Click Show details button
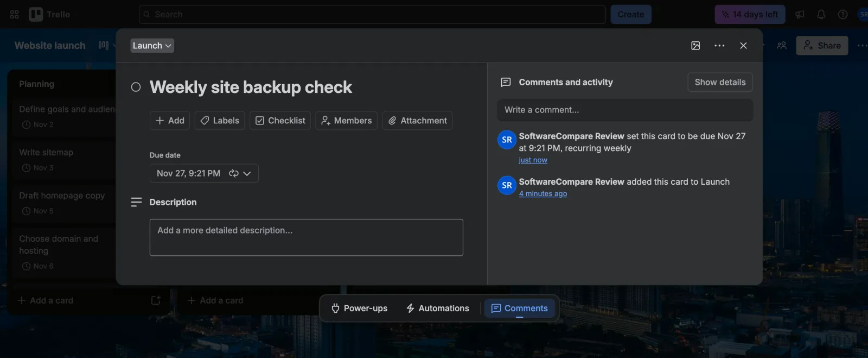This screenshot has height=358, width=868. 720,82
